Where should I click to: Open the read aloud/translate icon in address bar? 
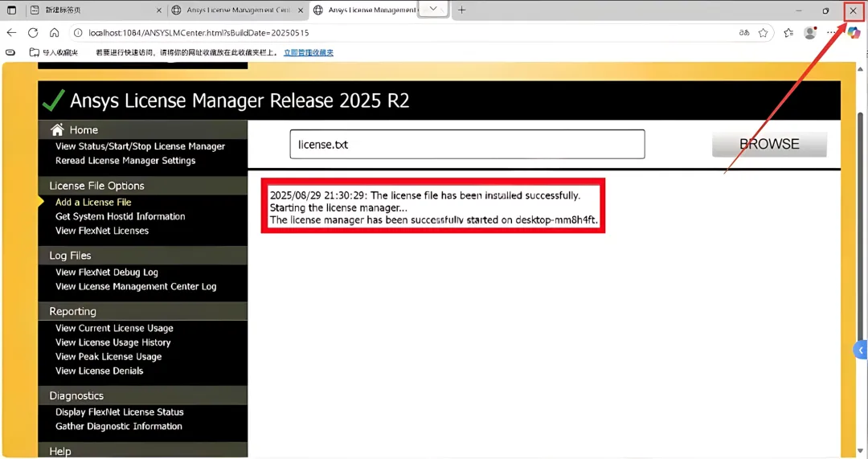[x=744, y=33]
